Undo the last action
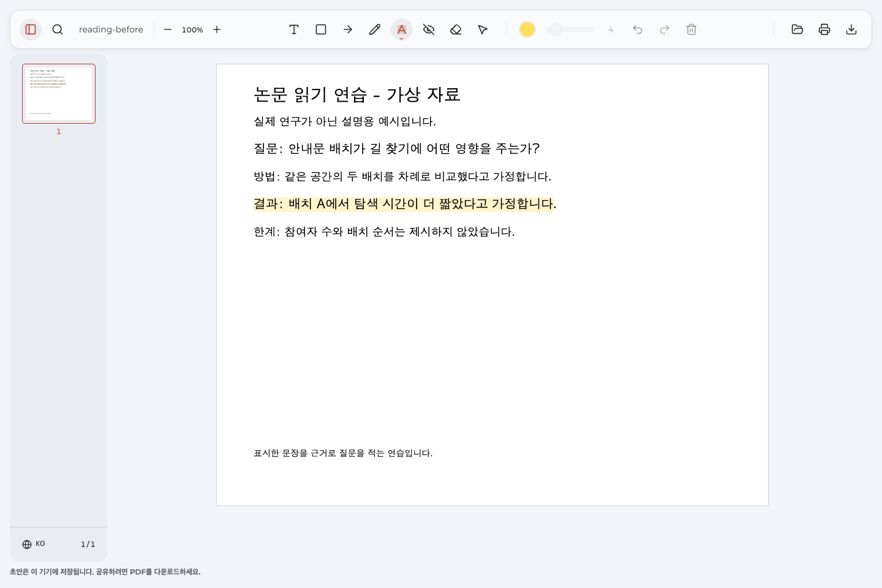The width and height of the screenshot is (882, 588). pos(638,29)
